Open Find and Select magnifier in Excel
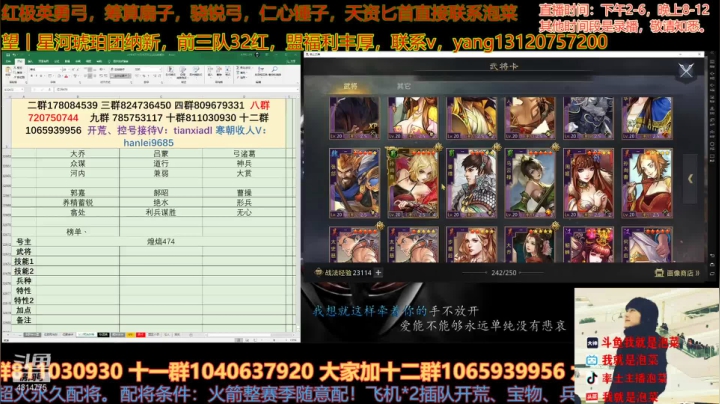 point(275,71)
